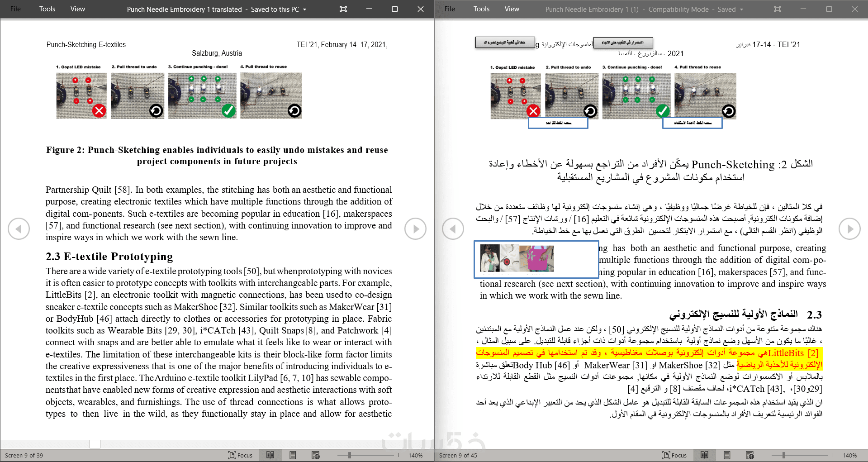Open the File menu in the left window

[15, 9]
